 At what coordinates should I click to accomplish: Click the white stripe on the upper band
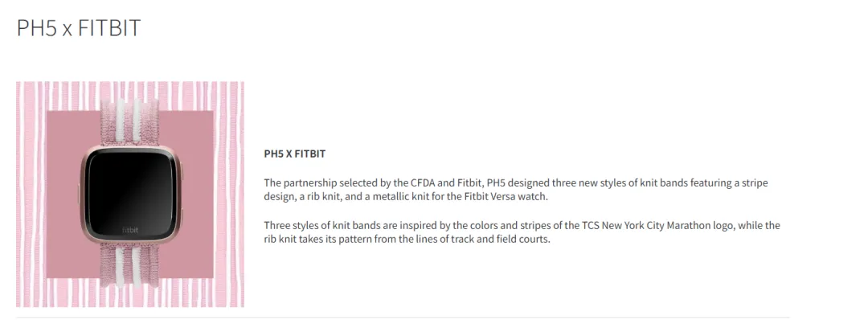(123, 121)
